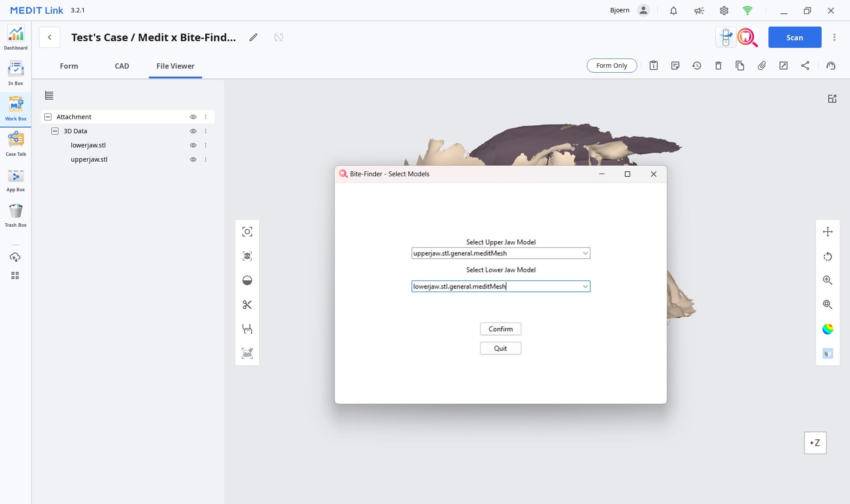Open more options for lowerjaw.stl
850x504 pixels.
click(x=206, y=145)
